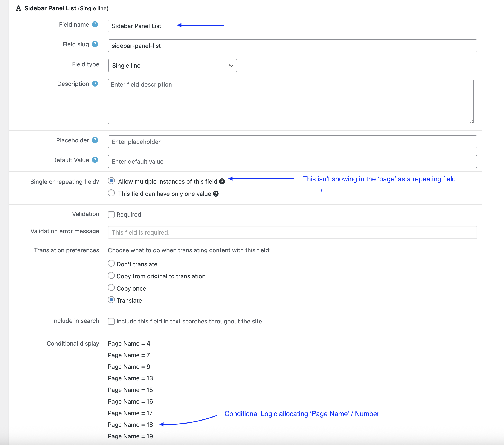The width and height of the screenshot is (504, 445).
Task: Click the Sidebar Panel List header title
Action: pos(50,8)
